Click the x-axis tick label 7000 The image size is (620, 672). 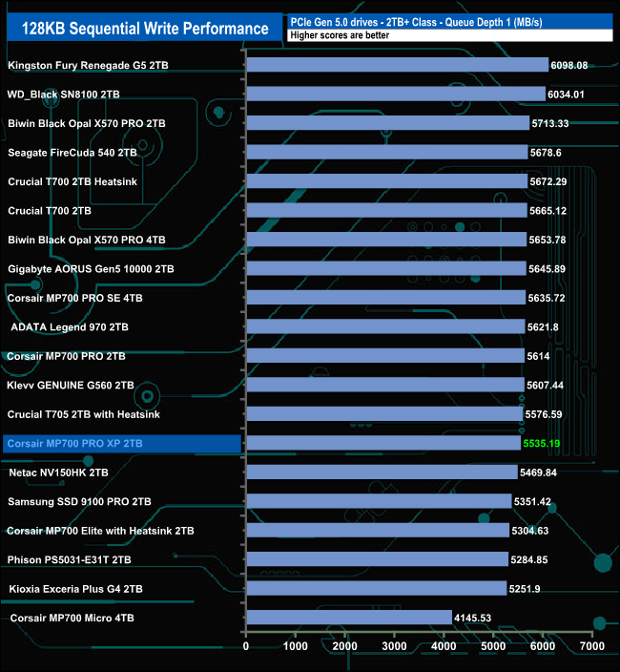pyautogui.click(x=592, y=646)
